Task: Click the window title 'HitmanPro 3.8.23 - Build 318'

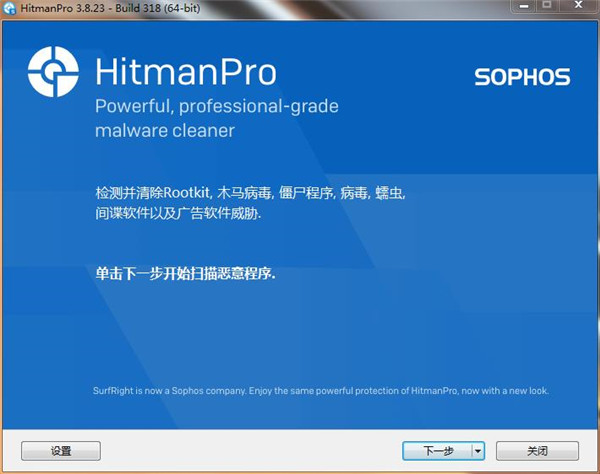Action: [111, 8]
